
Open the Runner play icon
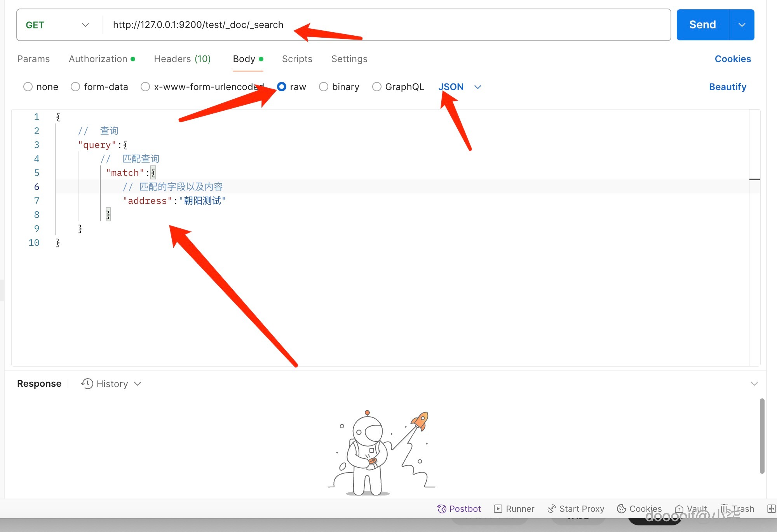pos(498,509)
